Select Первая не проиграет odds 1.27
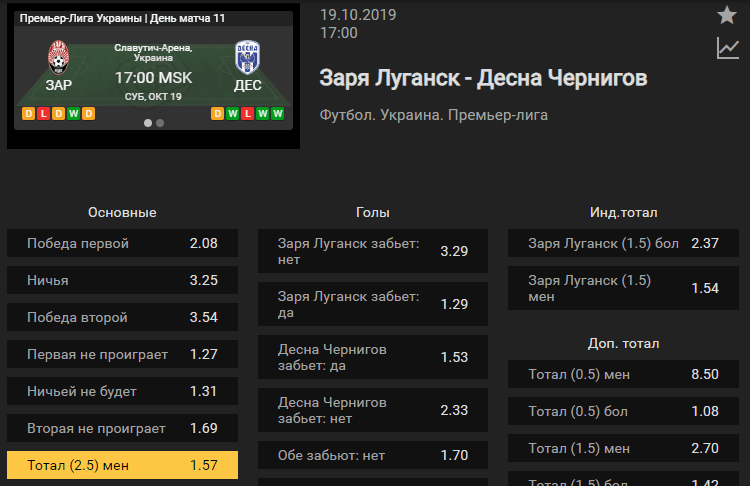This screenshot has width=750, height=486. pyautogui.click(x=122, y=354)
